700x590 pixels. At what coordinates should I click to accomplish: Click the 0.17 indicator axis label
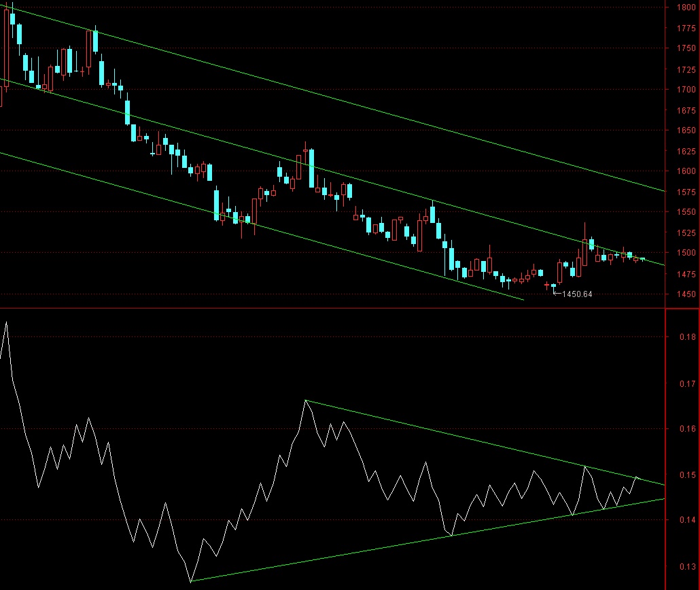click(x=688, y=383)
